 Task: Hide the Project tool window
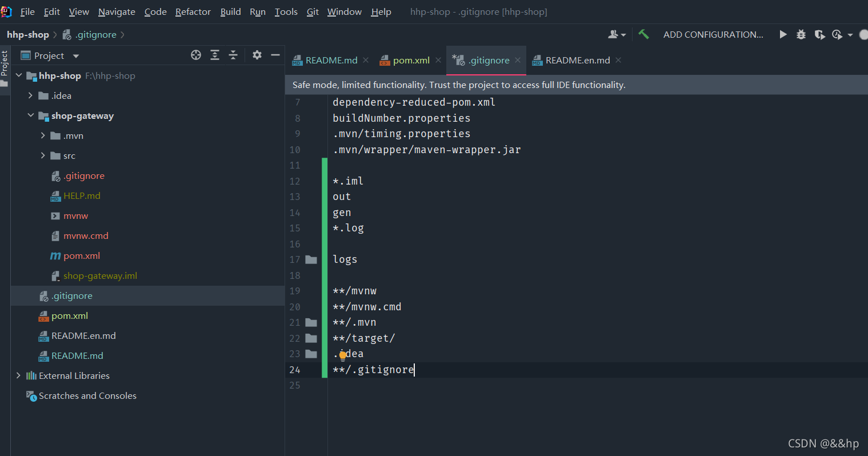275,55
